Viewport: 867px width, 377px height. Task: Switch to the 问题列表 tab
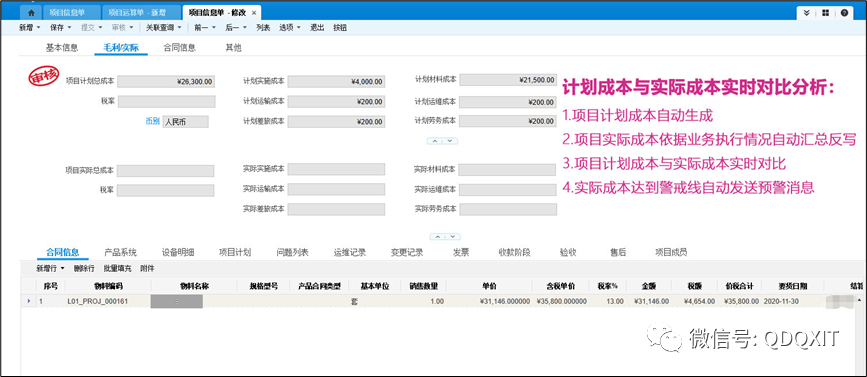pos(293,253)
